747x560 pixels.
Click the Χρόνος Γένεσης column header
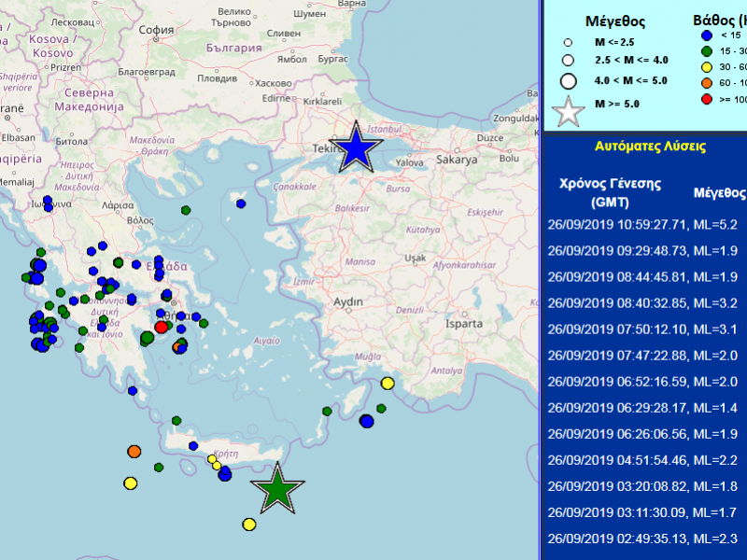point(602,191)
